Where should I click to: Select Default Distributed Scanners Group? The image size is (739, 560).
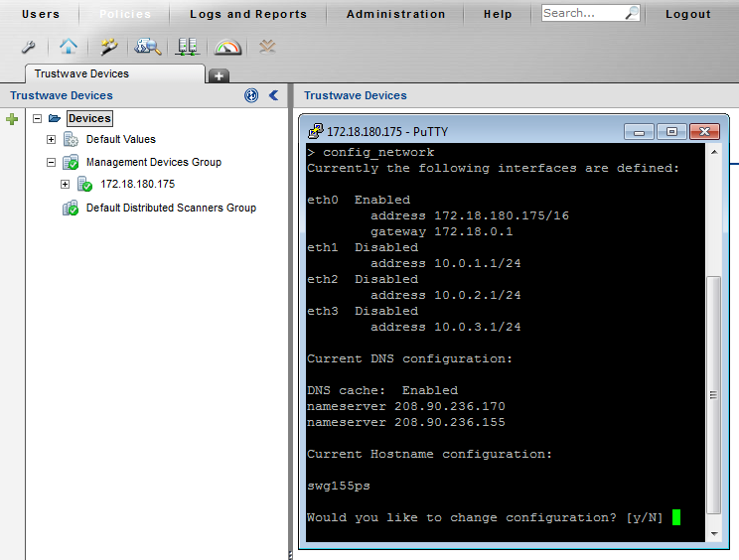click(x=171, y=208)
